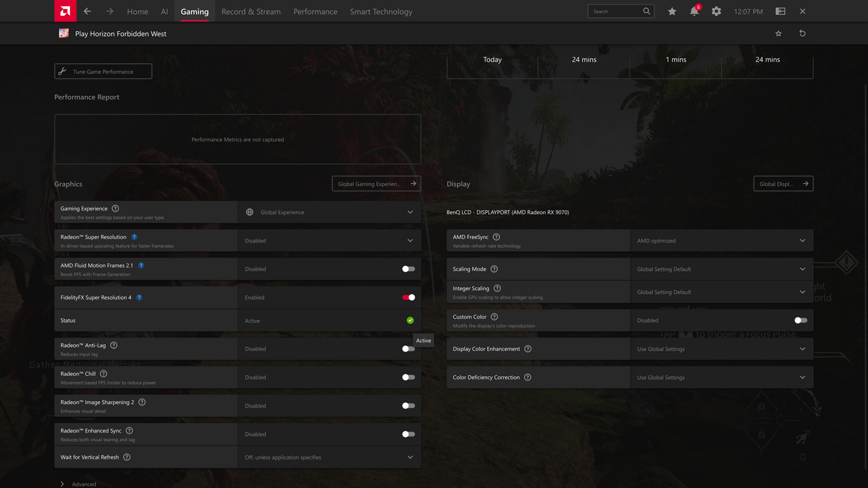Select the Gaming tab

point(195,11)
